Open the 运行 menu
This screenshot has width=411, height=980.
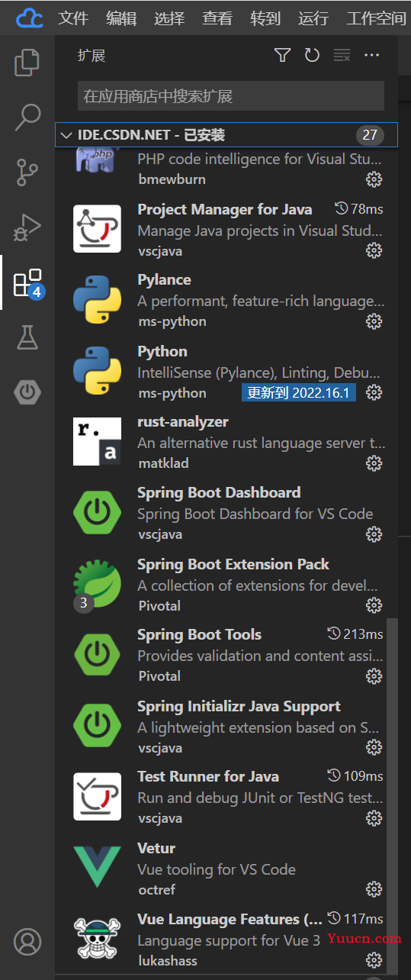(x=313, y=18)
